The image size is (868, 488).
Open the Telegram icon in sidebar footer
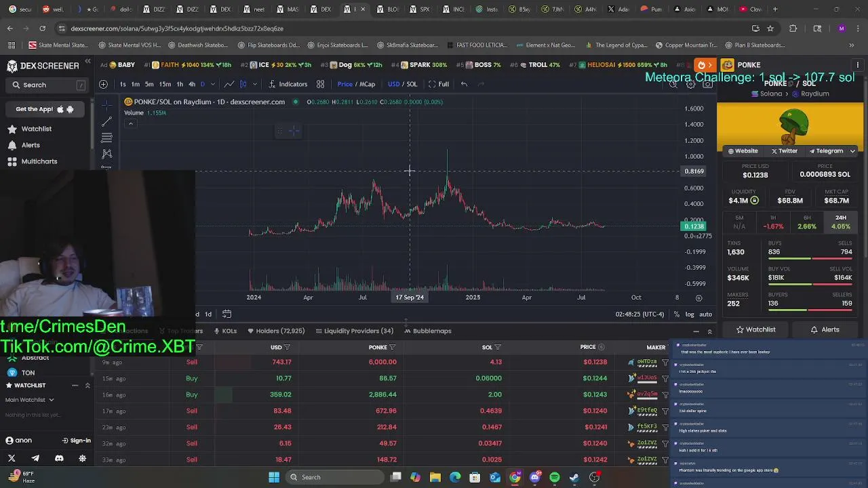point(35,459)
